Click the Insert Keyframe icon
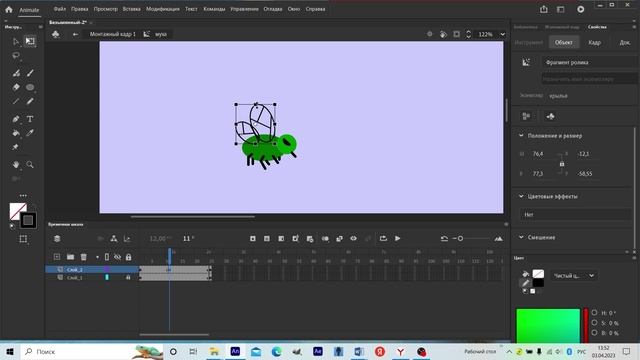Screen dimensions: 640x360 coord(253,239)
